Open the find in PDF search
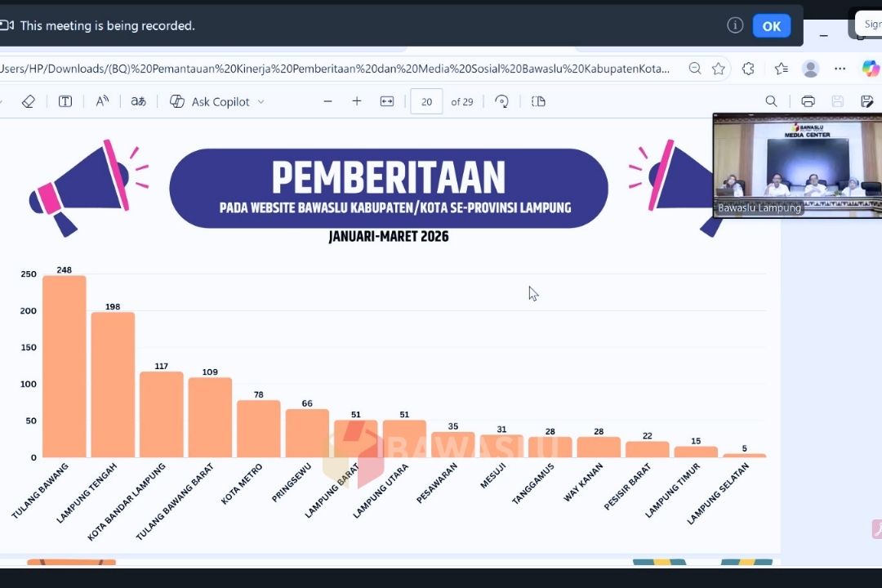Screen dimensions: 882x588 click(771, 101)
